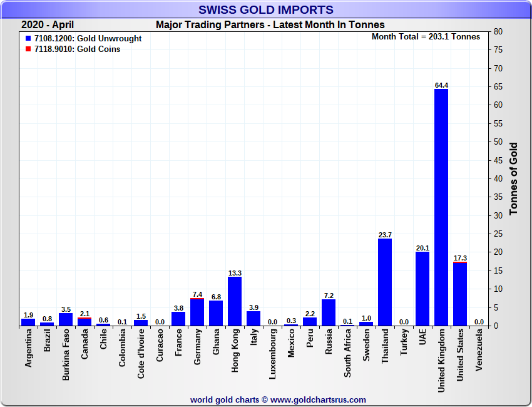Click the Russia bar labeled 7.2
This screenshot has width=532, height=407.
point(329,312)
